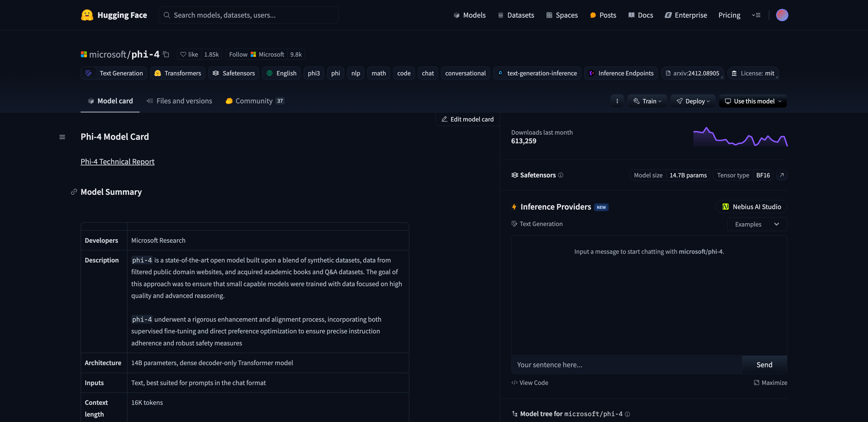Open Safetensors viewer arrow icon
Screen dimensions: 868x422
click(782, 175)
